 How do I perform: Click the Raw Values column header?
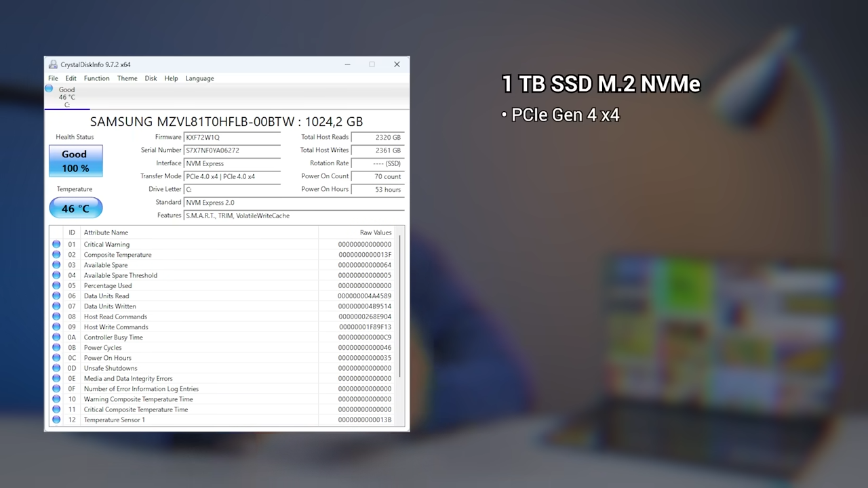pyautogui.click(x=357, y=232)
